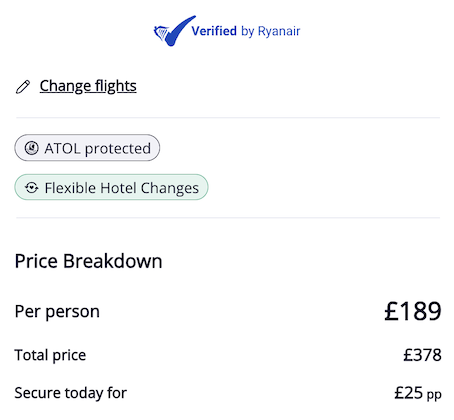
Task: Click the ATOL protected label text
Action: coord(98,149)
